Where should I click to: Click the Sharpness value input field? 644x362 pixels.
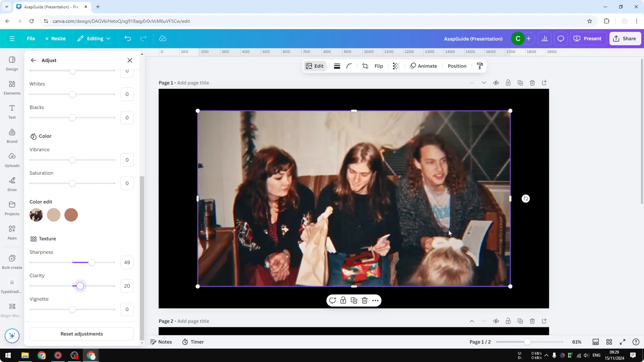[127, 262]
